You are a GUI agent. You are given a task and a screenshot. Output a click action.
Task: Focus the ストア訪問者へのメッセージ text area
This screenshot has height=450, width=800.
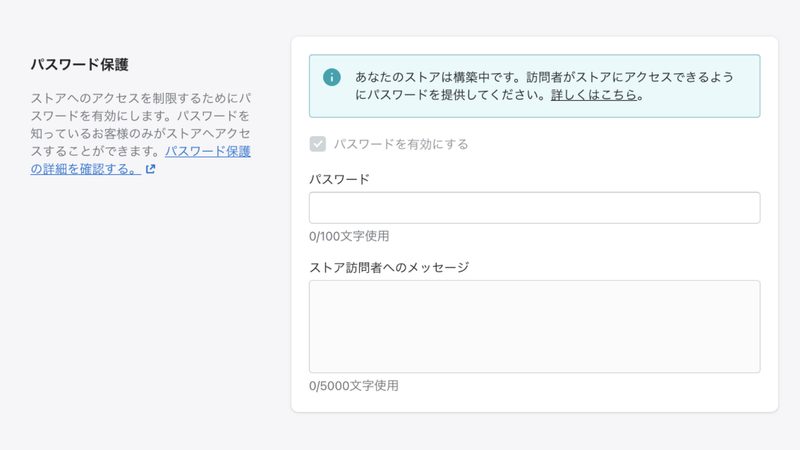click(535, 327)
